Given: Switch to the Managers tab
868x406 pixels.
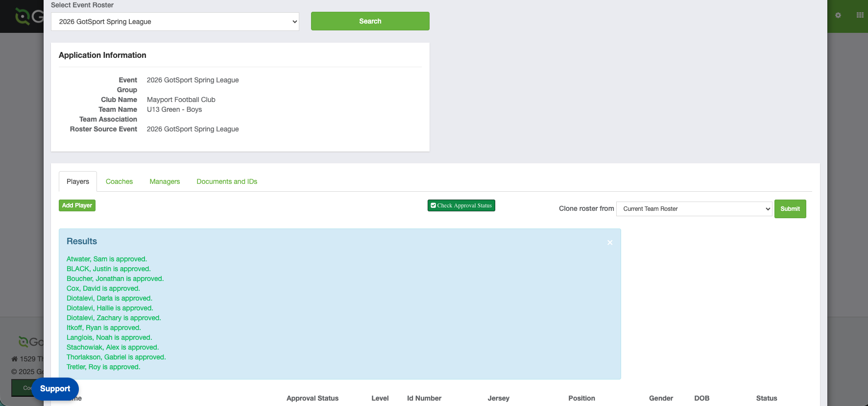Looking at the screenshot, I should (165, 181).
